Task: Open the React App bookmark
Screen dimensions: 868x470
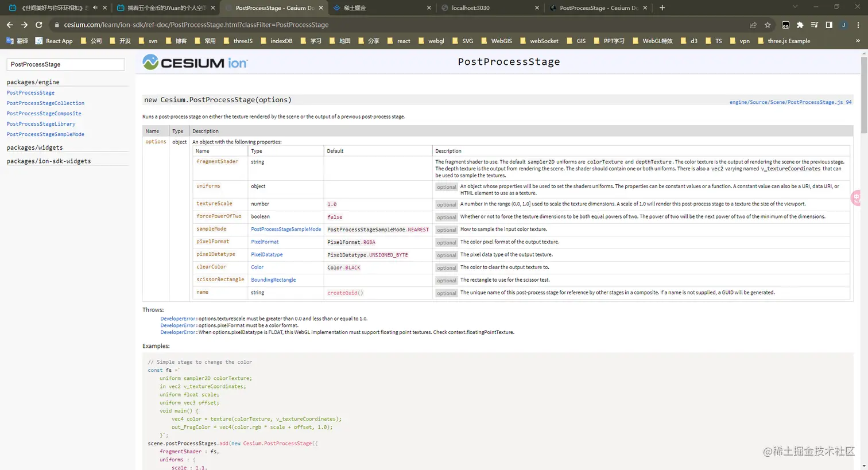Action: [x=54, y=41]
